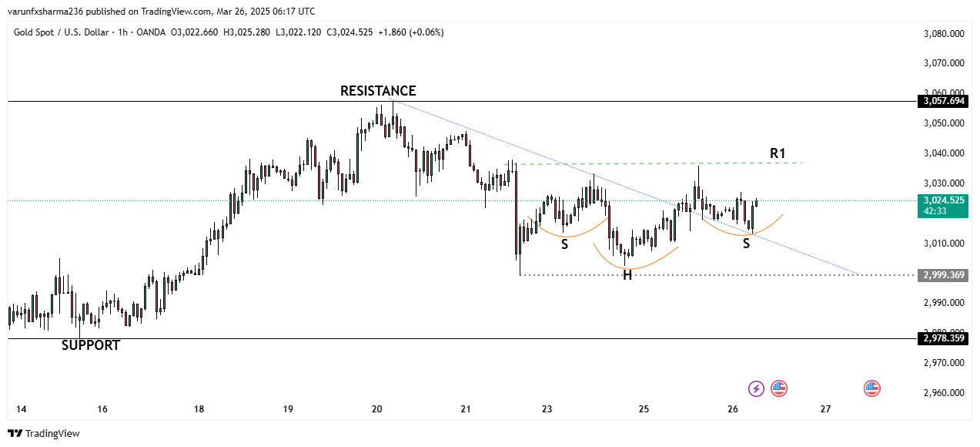Click the purple lightning bolt event icon

(x=757, y=388)
